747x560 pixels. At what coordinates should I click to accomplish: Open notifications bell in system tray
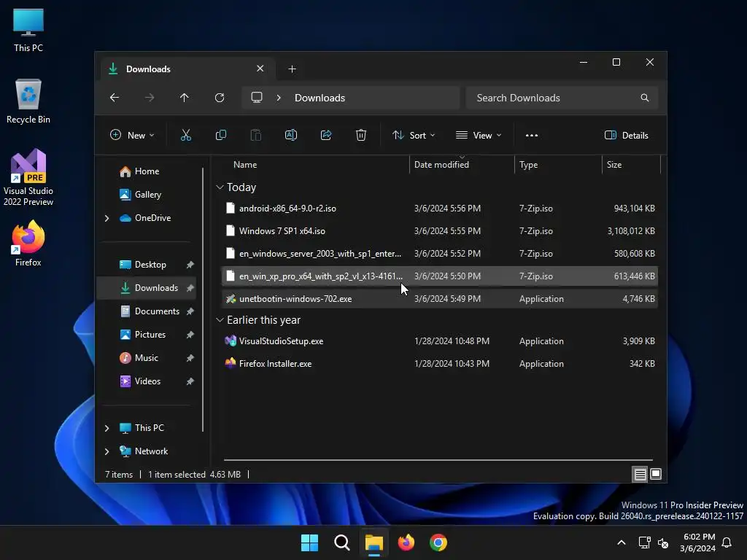point(727,542)
